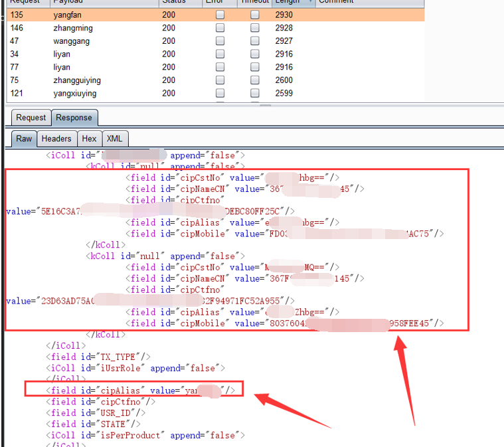
Task: Select request 146 zhangming row
Action: point(73,28)
